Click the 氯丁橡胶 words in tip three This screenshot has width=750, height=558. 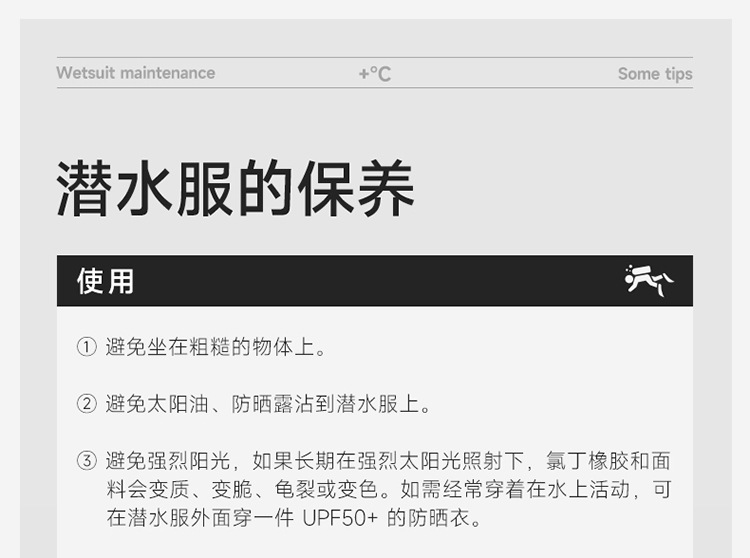(587, 461)
